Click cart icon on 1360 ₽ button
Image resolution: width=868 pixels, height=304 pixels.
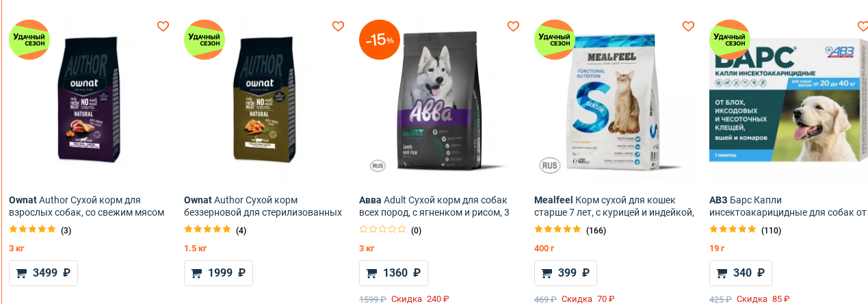tap(371, 273)
